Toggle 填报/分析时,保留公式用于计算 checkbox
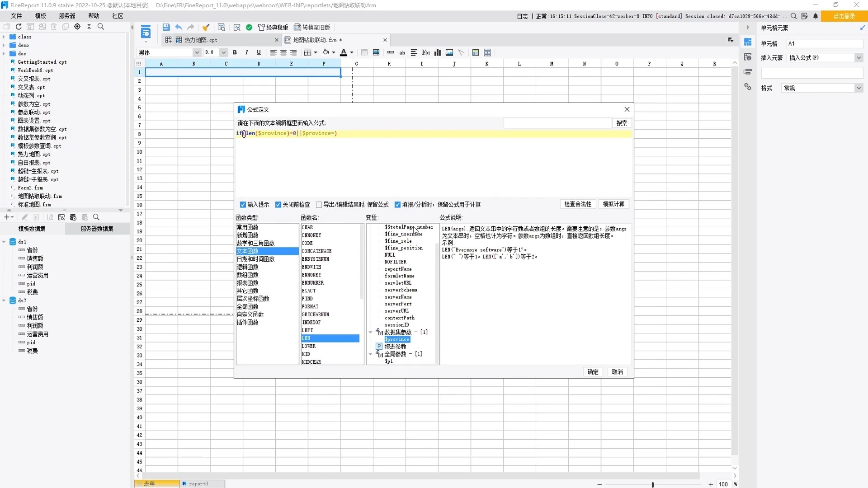The image size is (868, 488). pos(397,205)
